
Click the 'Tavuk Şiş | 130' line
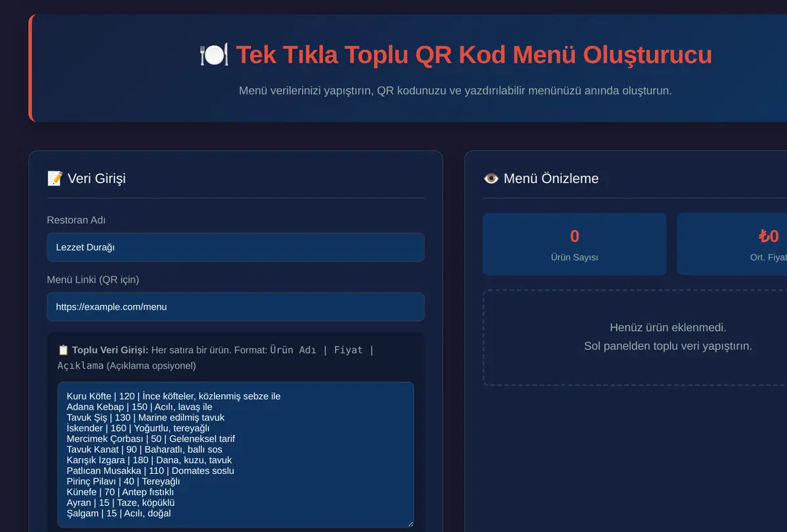click(x=146, y=417)
